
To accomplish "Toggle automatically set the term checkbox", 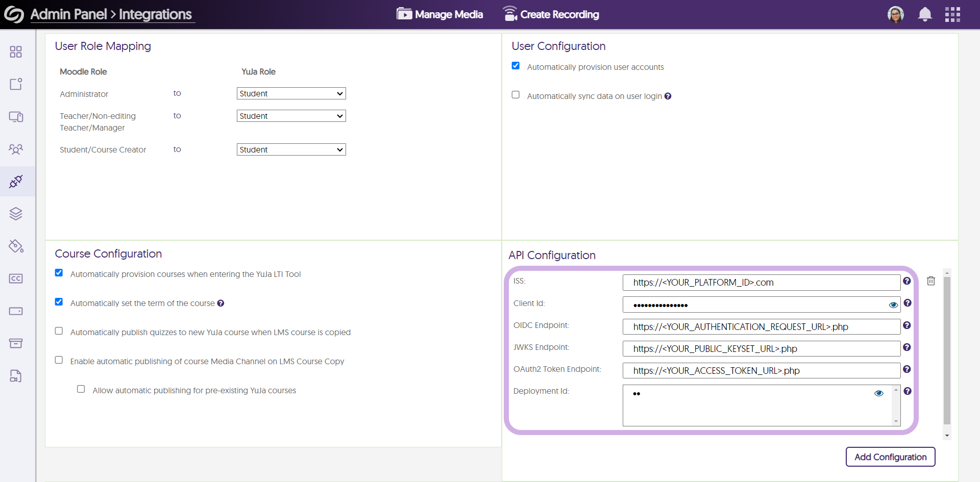I will (x=59, y=302).
